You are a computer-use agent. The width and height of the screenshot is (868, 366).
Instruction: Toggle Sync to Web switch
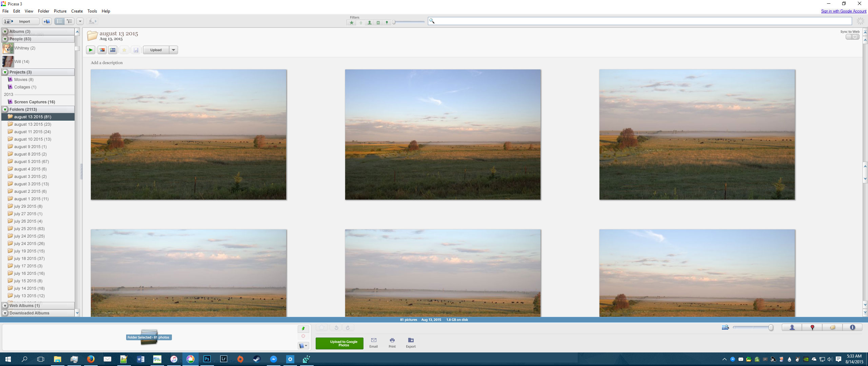(x=852, y=37)
